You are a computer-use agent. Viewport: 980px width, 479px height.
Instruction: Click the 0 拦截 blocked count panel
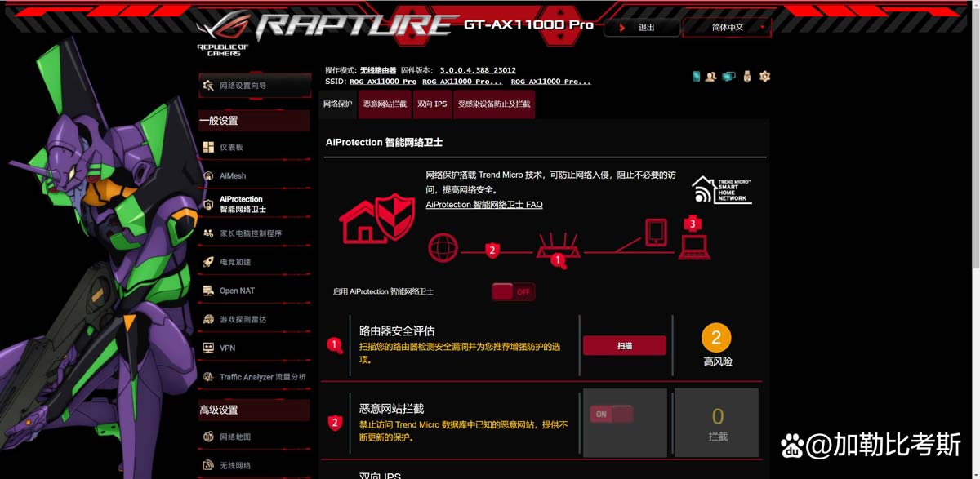point(716,422)
